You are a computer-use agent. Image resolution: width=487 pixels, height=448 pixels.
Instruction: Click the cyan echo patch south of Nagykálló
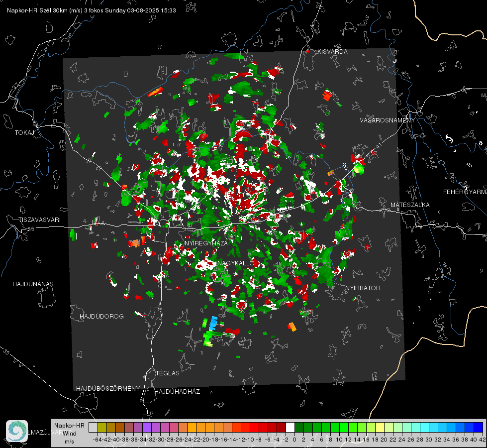pos(213,324)
